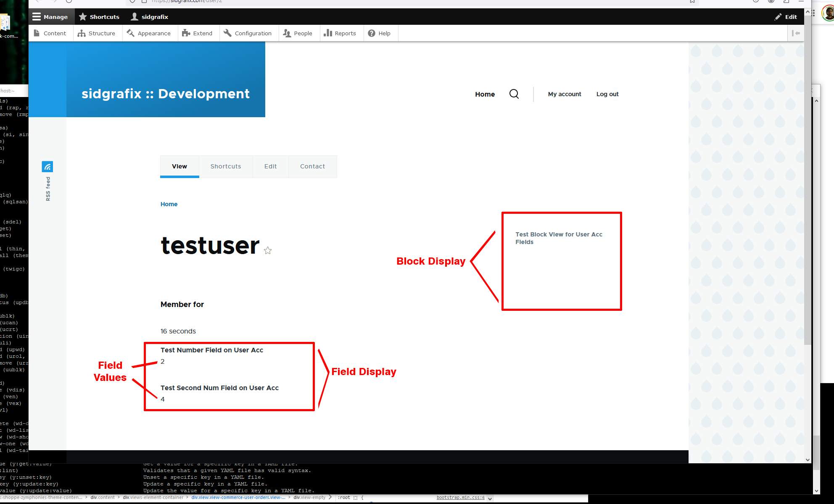Toggle toolbar orientation at bar's right end
834x504 pixels.
point(796,33)
